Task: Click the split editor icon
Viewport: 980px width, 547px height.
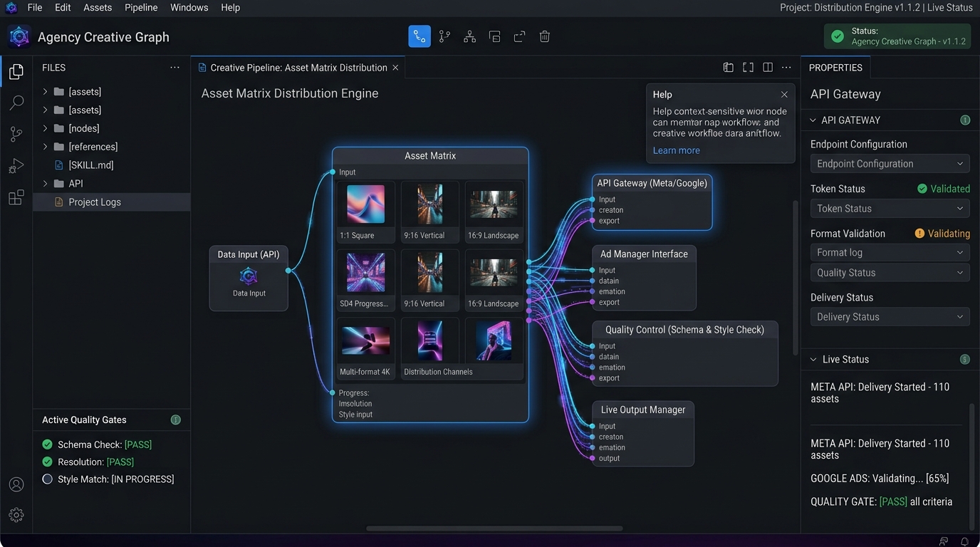Action: (768, 68)
